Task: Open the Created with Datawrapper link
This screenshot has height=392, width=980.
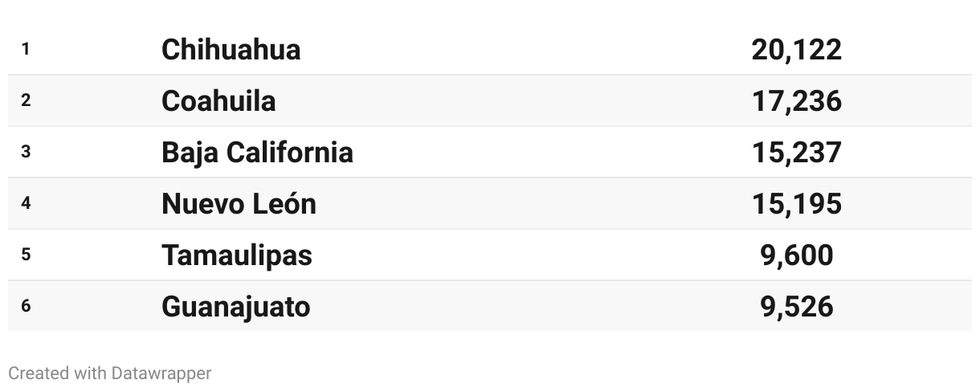Action: (110, 374)
